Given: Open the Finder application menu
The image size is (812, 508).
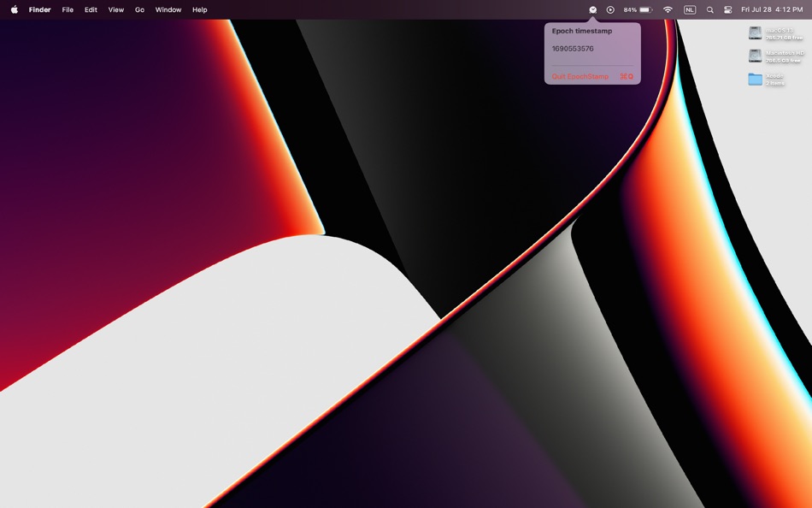Looking at the screenshot, I should (x=40, y=10).
